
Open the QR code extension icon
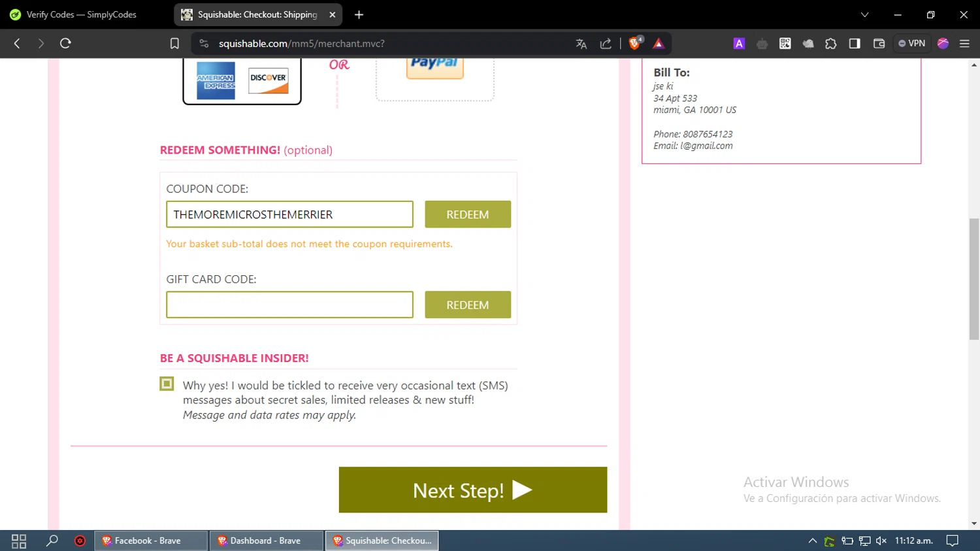785,44
